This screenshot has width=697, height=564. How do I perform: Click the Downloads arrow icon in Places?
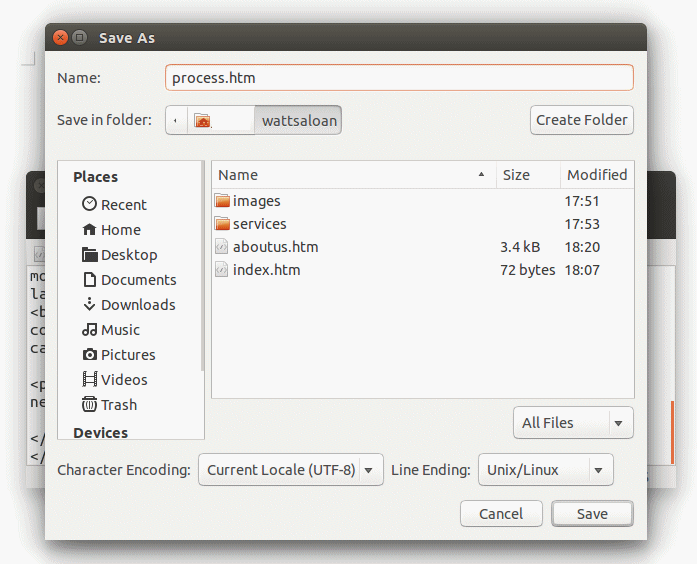click(x=89, y=304)
